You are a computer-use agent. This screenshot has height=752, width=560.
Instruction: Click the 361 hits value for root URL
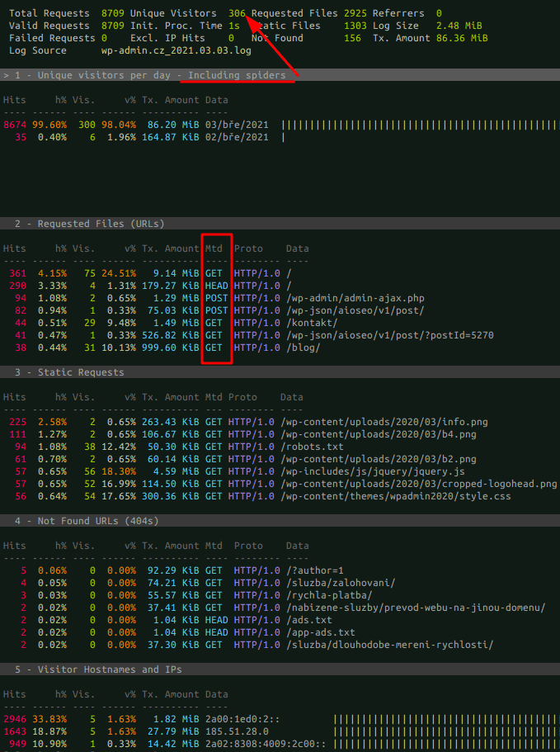click(17, 273)
